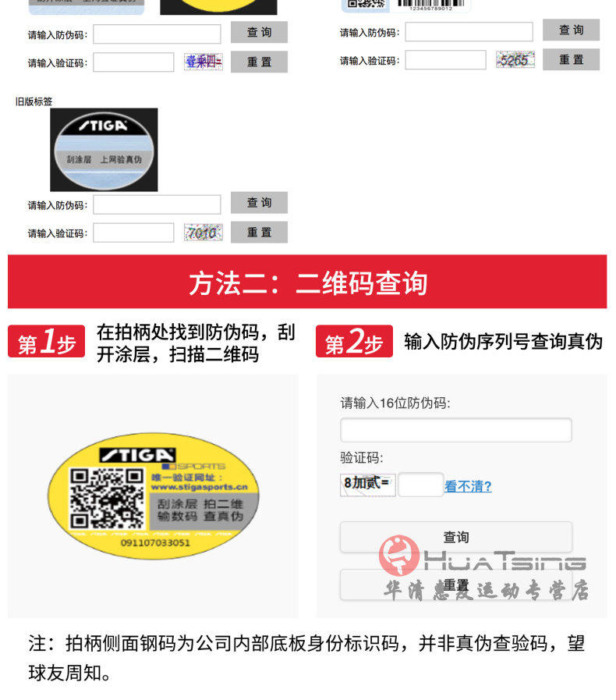The image size is (616, 700).
Task: Focus the top-right 验证码 input field
Action: pyautogui.click(x=445, y=60)
